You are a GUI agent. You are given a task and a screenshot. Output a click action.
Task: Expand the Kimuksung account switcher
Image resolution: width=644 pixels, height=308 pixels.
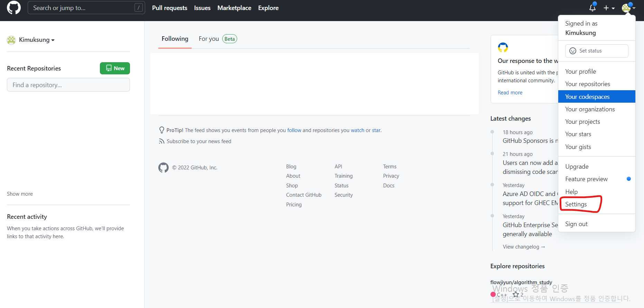(x=37, y=40)
